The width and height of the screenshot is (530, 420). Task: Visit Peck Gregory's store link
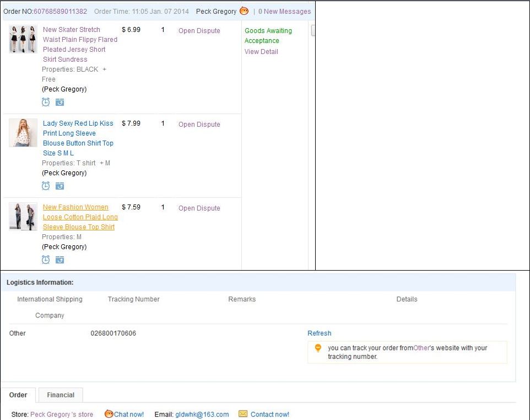(62, 414)
